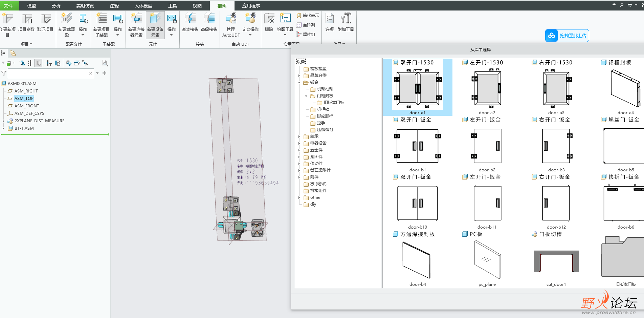Toggle the 简化表示 option
Image resolution: width=644 pixels, height=318 pixels.
pos(308,16)
